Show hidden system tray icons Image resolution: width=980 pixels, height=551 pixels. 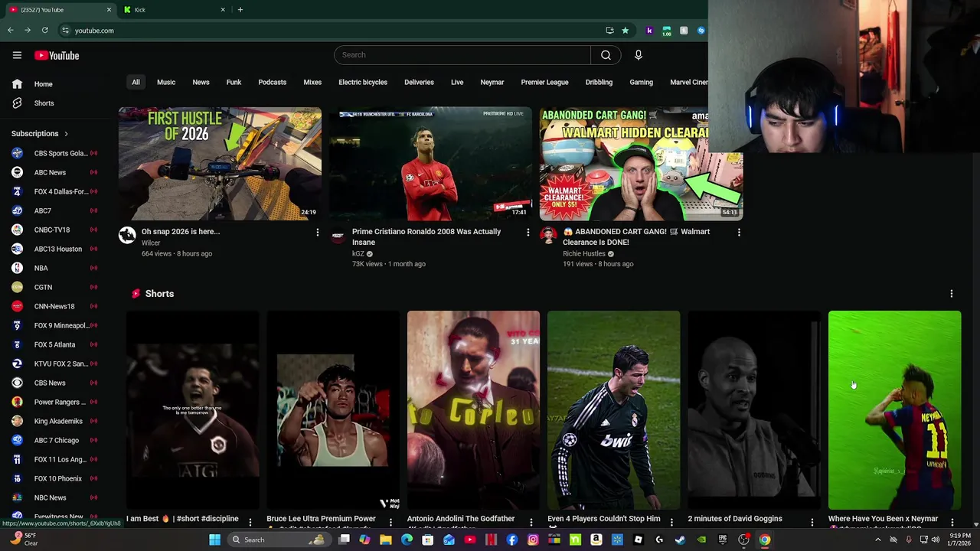(877, 540)
